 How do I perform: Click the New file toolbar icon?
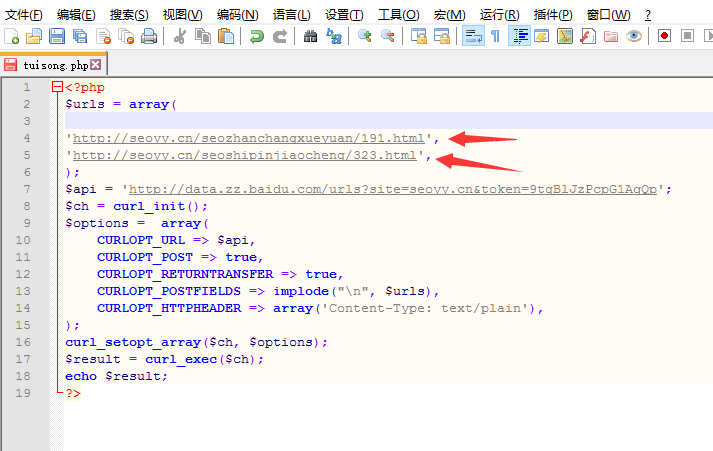(12, 37)
